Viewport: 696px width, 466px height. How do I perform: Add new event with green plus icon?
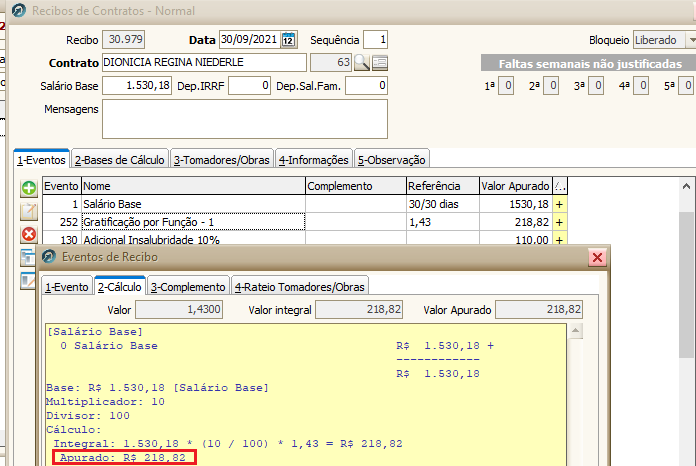[x=29, y=188]
